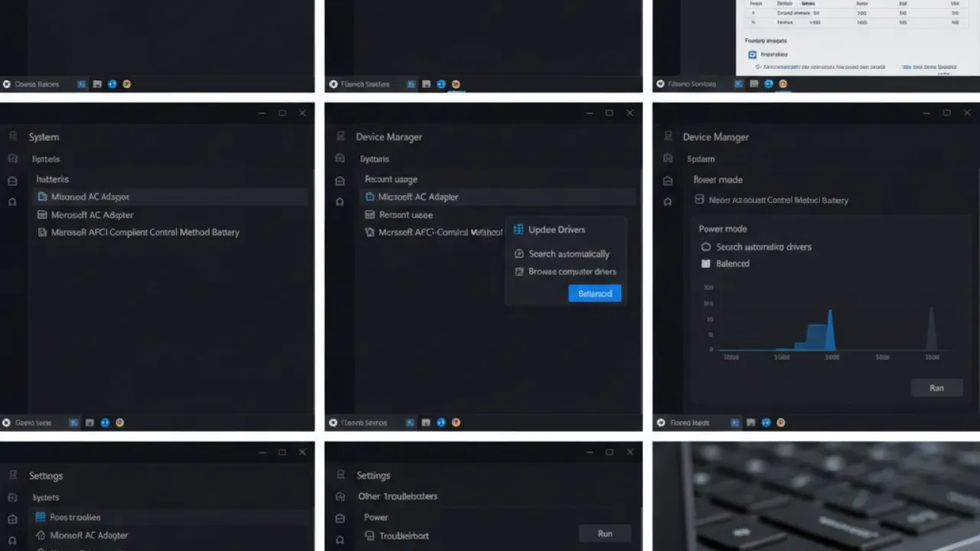Toggle the Balanced checkbox under Power mode
The height and width of the screenshot is (551, 980).
706,263
